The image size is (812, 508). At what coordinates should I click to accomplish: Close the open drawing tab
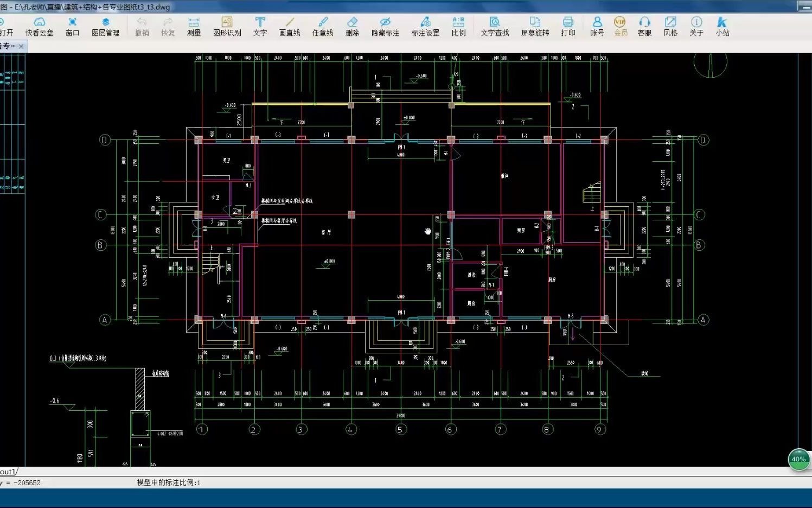point(21,47)
